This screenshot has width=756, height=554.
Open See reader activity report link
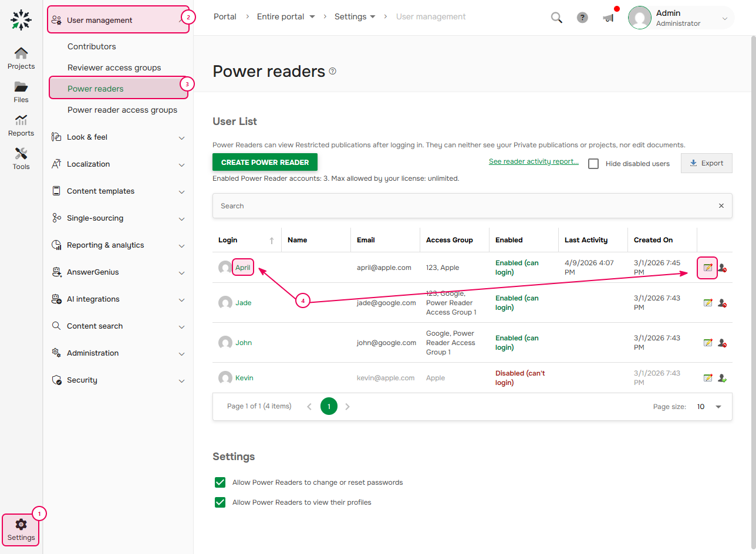point(534,161)
